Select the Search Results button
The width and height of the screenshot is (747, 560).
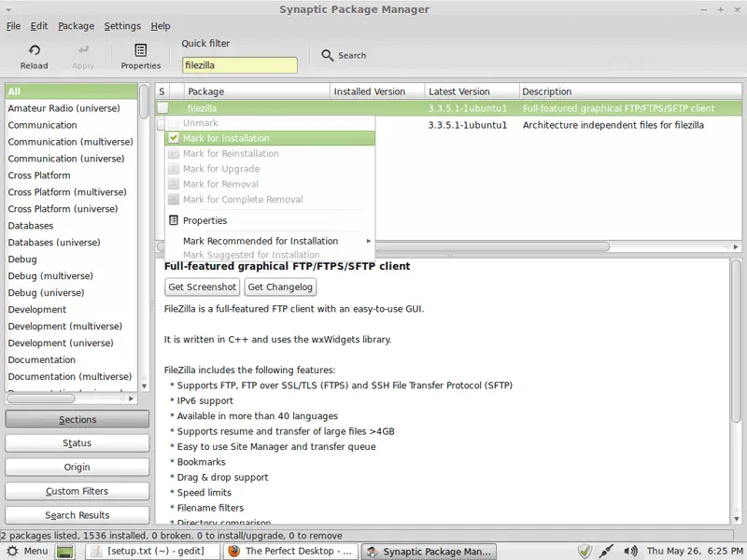(x=78, y=515)
